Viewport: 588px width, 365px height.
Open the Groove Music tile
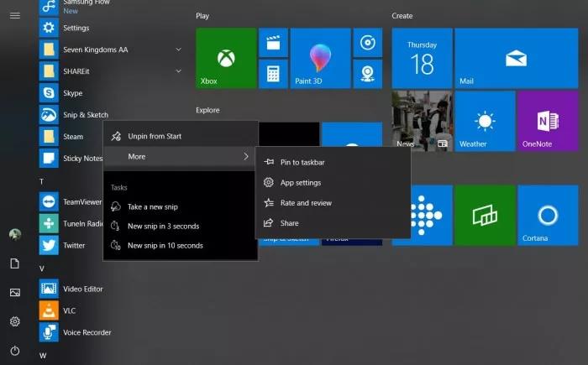pos(368,42)
